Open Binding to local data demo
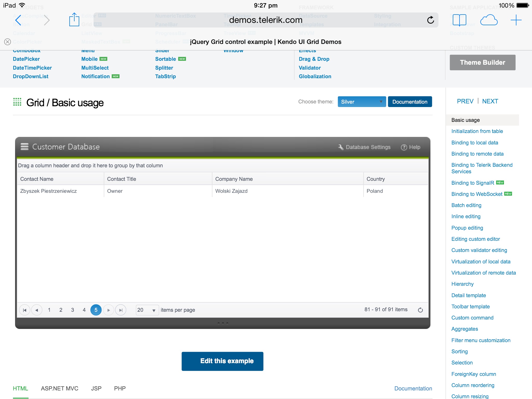532x399 pixels. tap(475, 143)
